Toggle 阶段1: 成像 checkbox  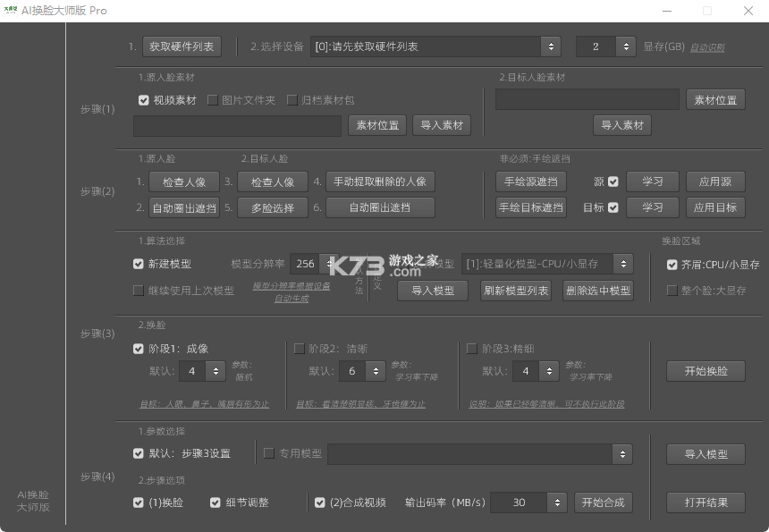click(x=139, y=349)
